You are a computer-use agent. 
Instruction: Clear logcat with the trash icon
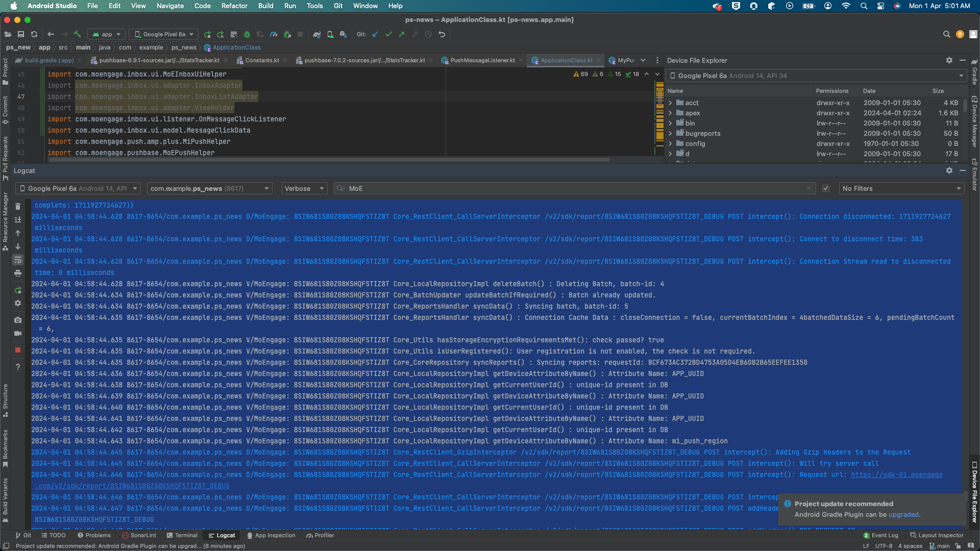(18, 206)
